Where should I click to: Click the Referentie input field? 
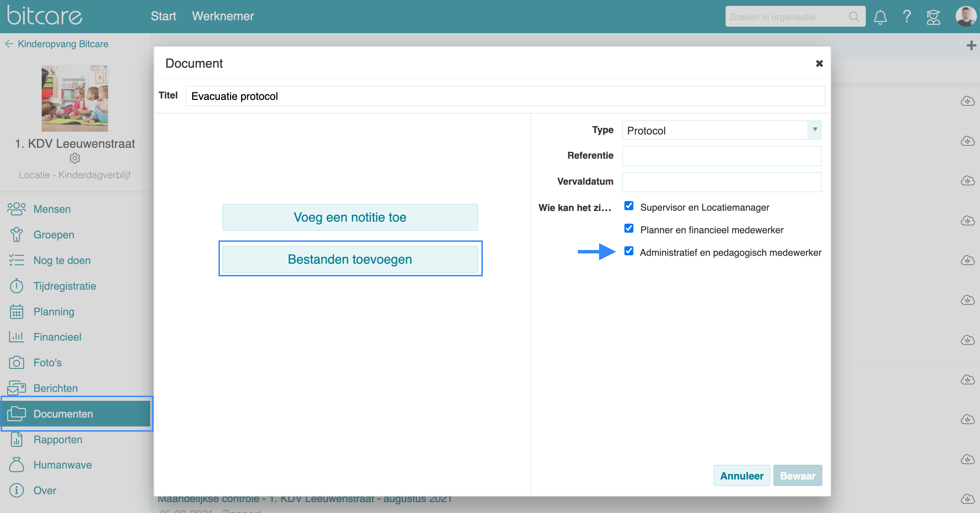pyautogui.click(x=721, y=156)
